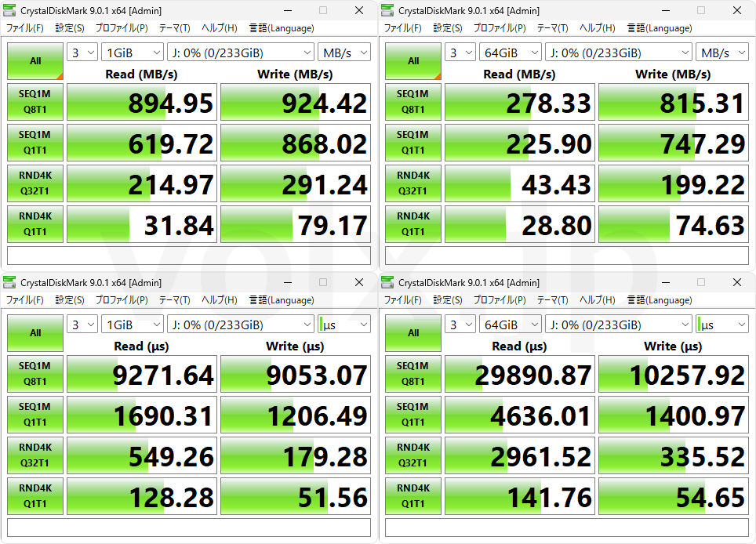756x544 pixels.
Task: Open the テーマ(T) menu in the bottom-left window
Action: pos(175,299)
